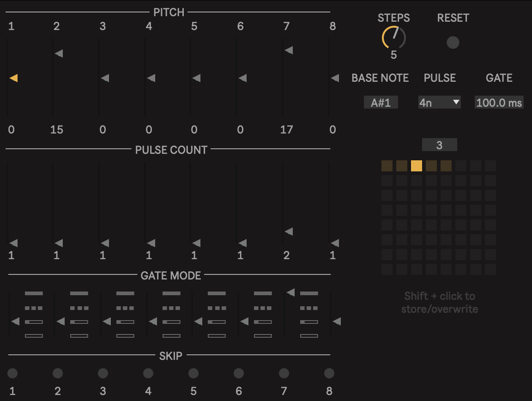Toggle skip for step 1
532x401 pixels.
12,373
